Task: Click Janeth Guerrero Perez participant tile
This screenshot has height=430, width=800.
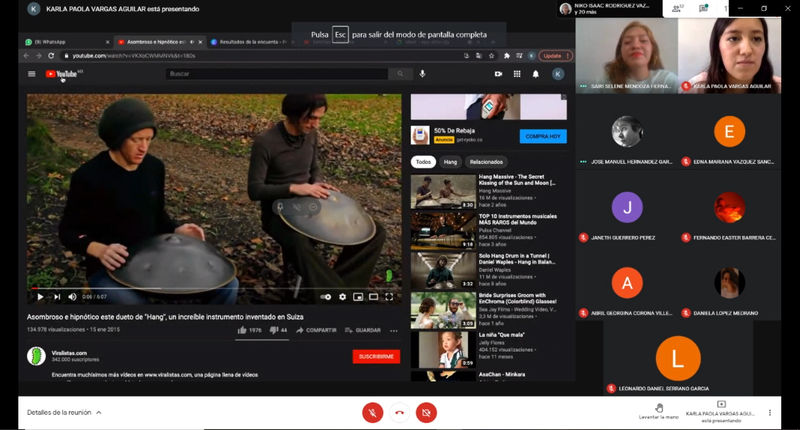Action: (x=627, y=207)
